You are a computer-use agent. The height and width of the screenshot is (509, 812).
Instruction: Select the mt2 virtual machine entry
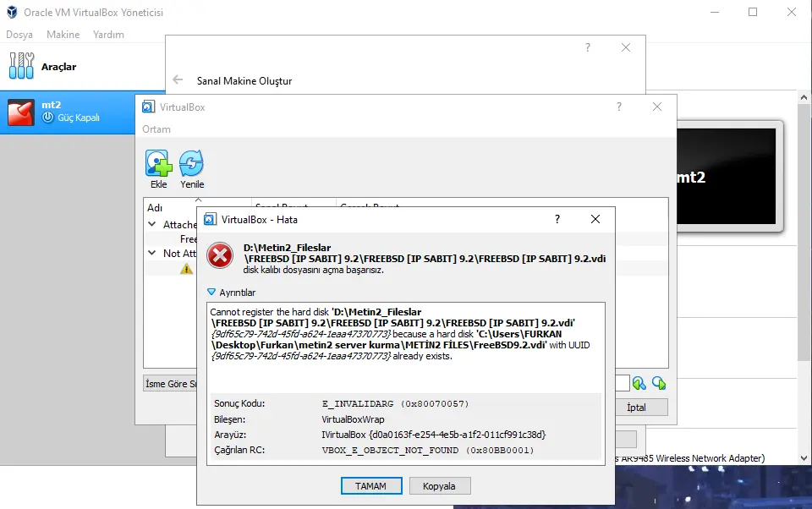(x=68, y=112)
